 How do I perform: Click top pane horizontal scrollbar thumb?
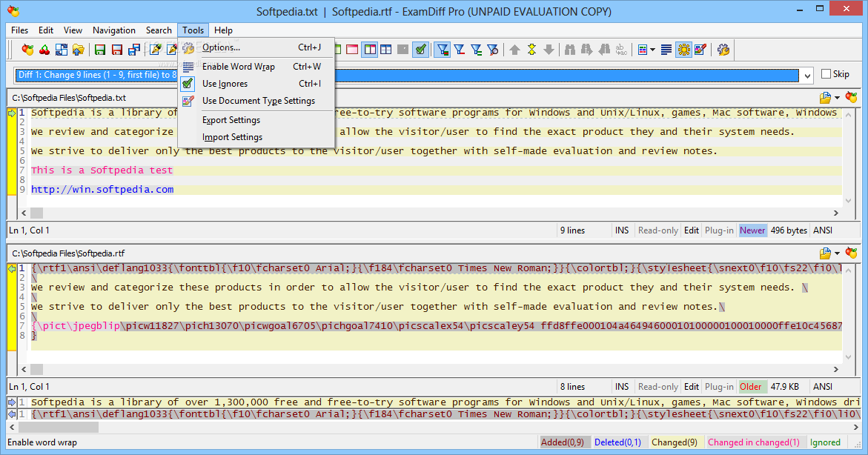(x=36, y=213)
